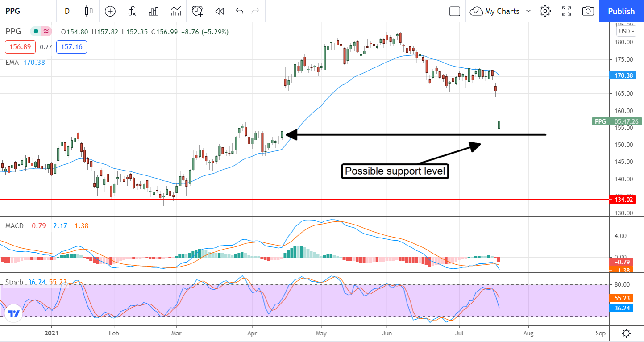Enter fullscreen mode
The height and width of the screenshot is (342, 644).
(567, 11)
